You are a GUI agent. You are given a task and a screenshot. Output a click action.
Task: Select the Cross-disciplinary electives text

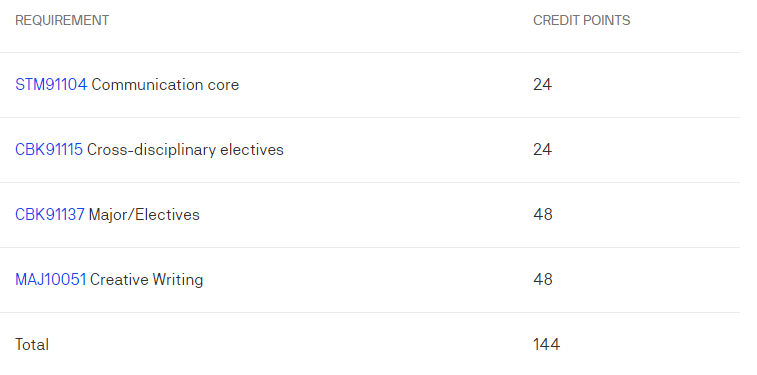(x=185, y=150)
